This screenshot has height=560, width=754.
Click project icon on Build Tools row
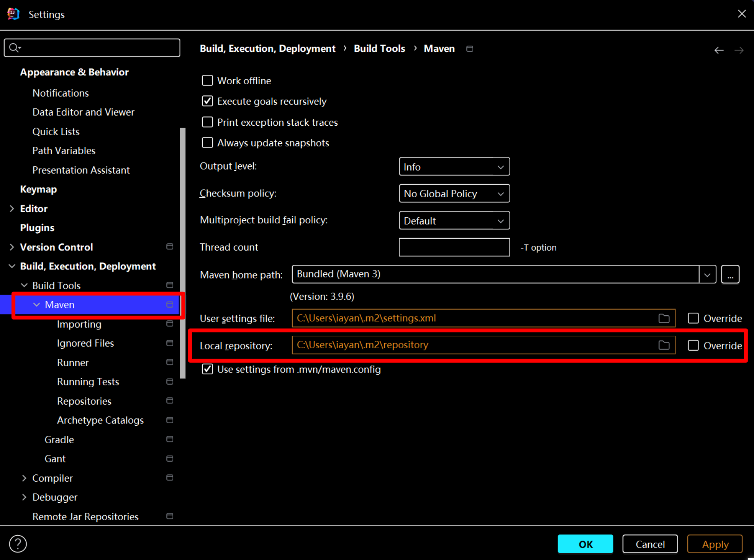(x=169, y=285)
